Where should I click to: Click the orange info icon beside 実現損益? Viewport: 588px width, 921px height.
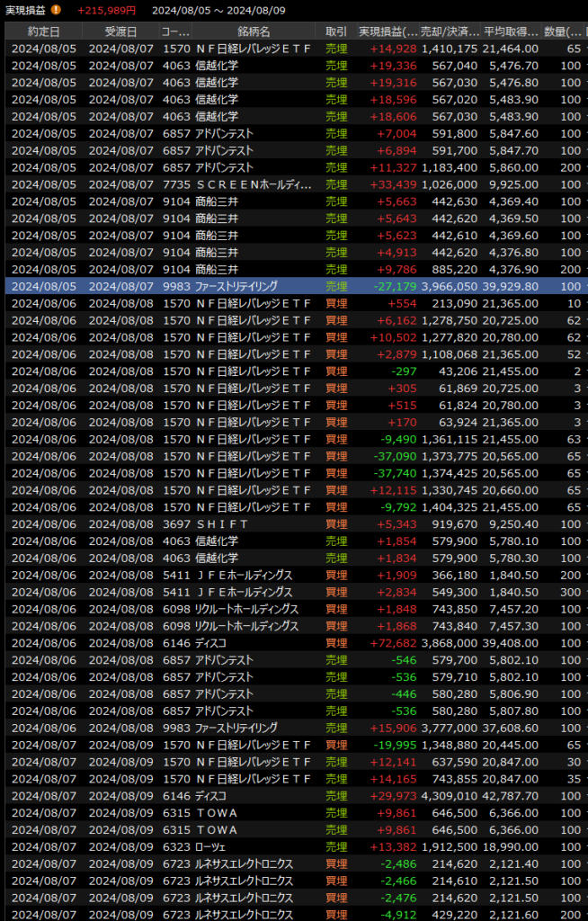click(57, 10)
